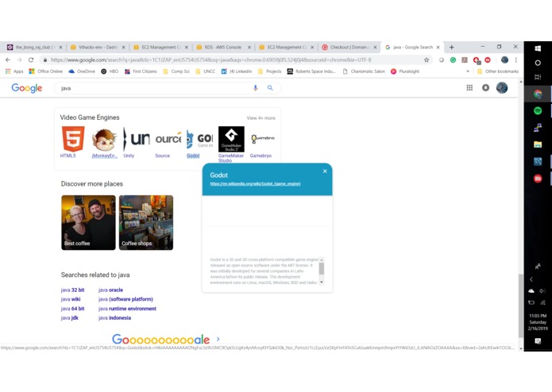Close the Godot info popup
Screen dimensions: 552x392
[325, 171]
